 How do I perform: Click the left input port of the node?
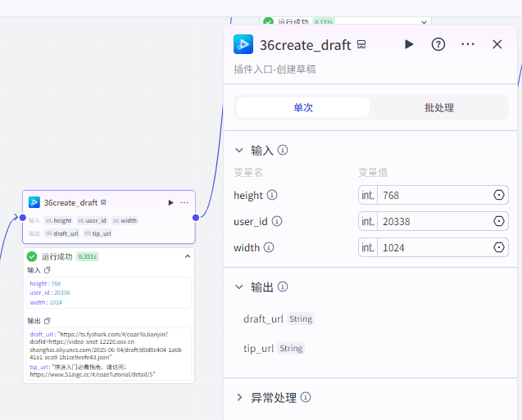23,218
